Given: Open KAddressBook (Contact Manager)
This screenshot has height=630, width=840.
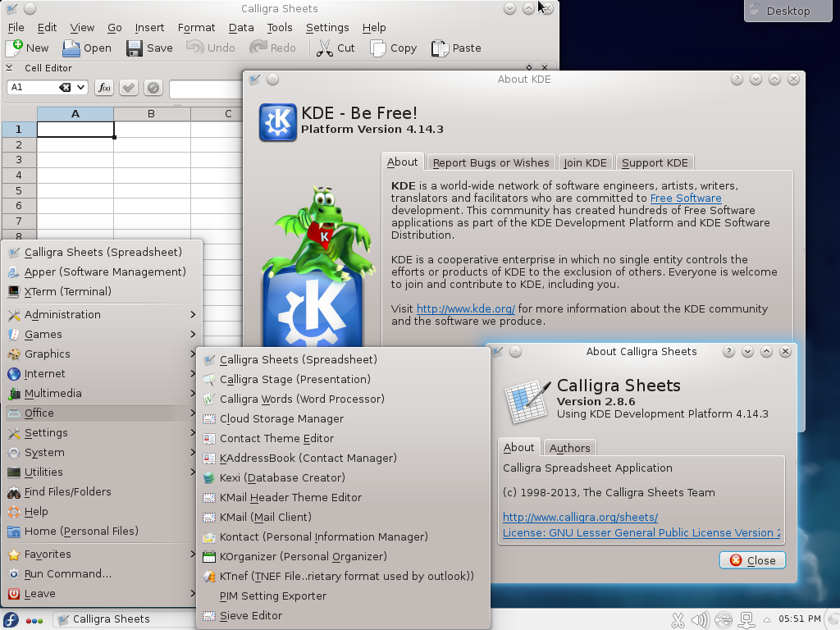Looking at the screenshot, I should (344, 458).
